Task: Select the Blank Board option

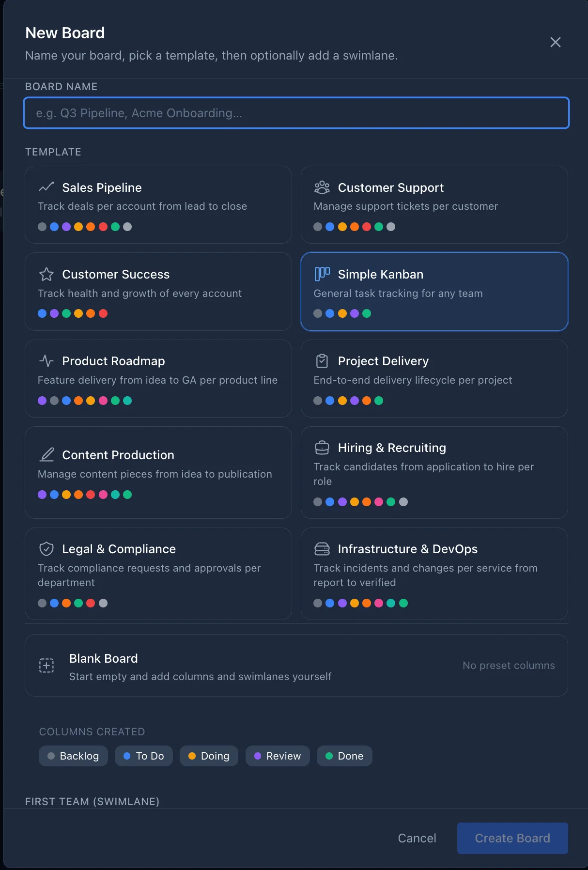Action: point(296,665)
